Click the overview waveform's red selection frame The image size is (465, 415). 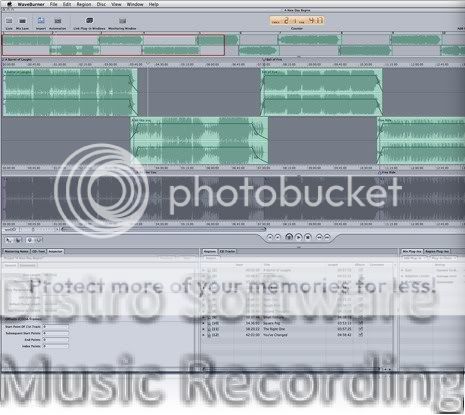point(113,45)
